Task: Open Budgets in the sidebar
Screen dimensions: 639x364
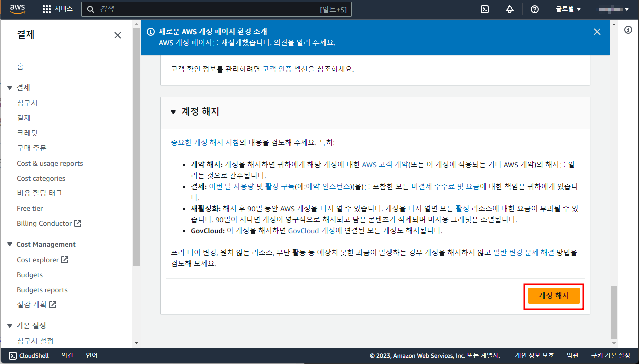Action: coord(30,275)
